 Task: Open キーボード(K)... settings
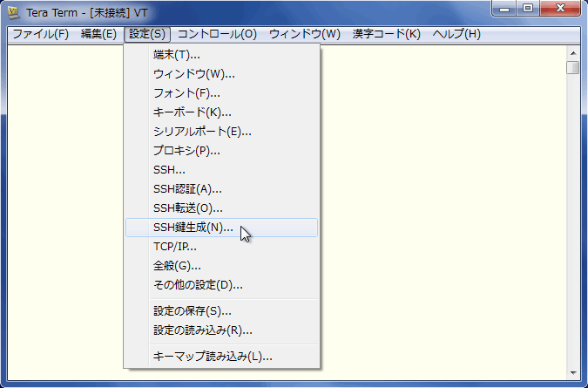[x=221, y=112]
